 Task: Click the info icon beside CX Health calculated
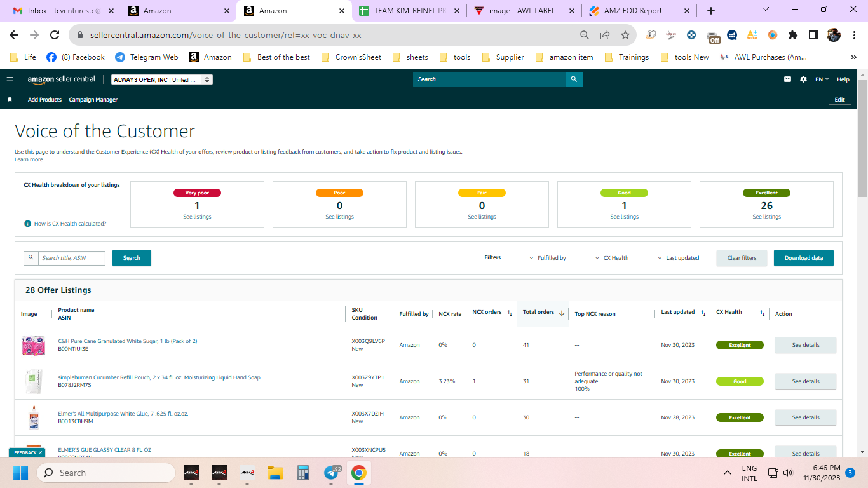[x=27, y=224]
